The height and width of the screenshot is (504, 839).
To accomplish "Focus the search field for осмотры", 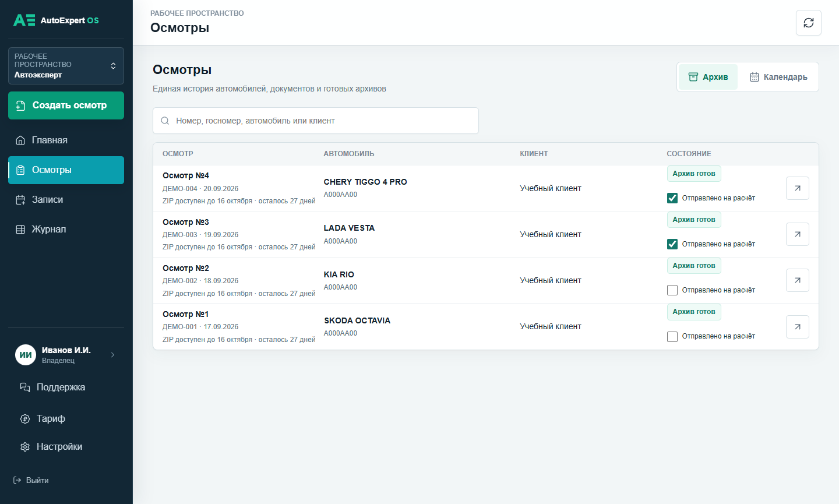I will click(316, 121).
